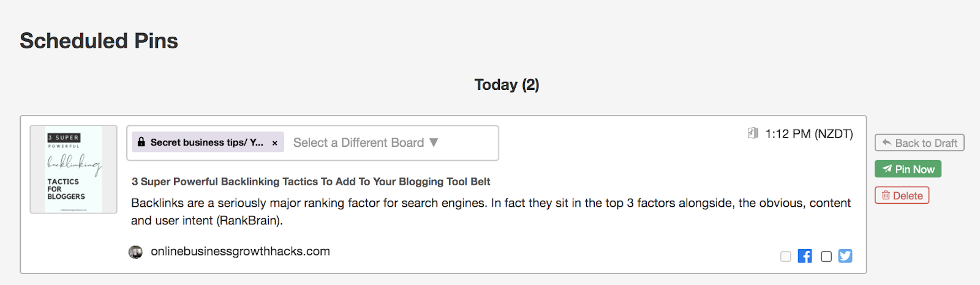Tick the checkbox next to Facebook

[x=786, y=256]
